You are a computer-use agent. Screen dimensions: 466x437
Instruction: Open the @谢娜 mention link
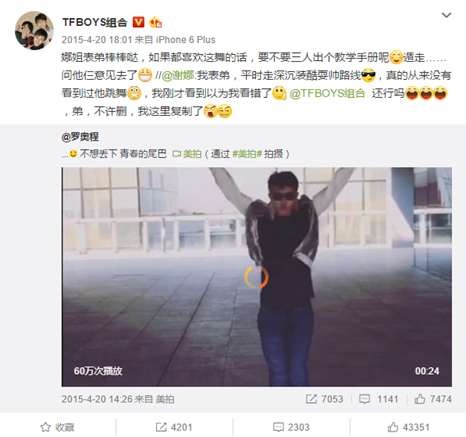pos(178,75)
